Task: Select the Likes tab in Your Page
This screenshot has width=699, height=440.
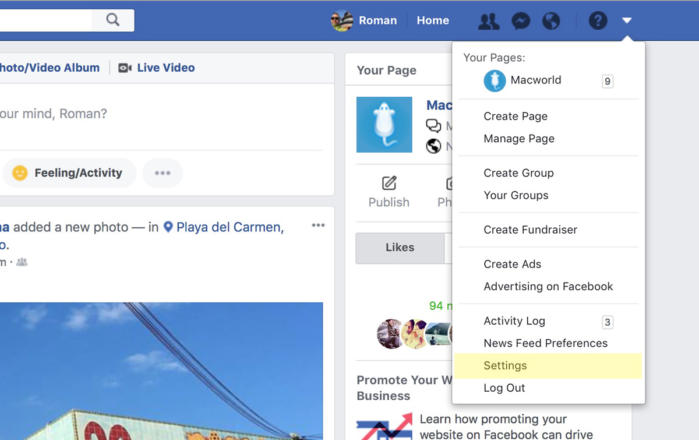Action: coord(400,248)
